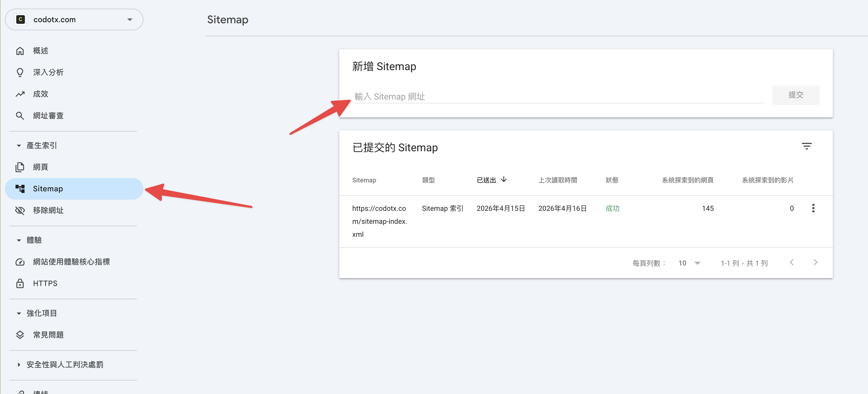
Task: Open the 網頁 pages indexing report
Action: pyautogui.click(x=40, y=167)
